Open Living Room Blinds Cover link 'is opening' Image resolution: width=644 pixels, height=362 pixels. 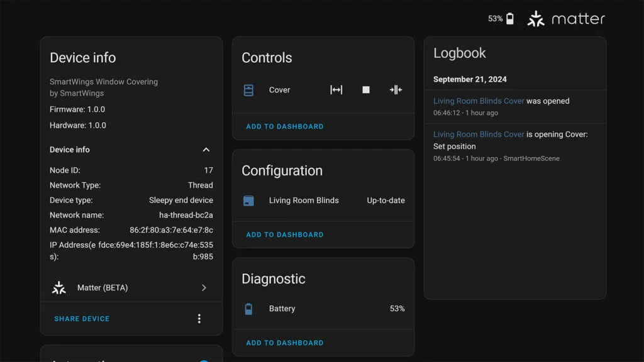click(x=479, y=134)
